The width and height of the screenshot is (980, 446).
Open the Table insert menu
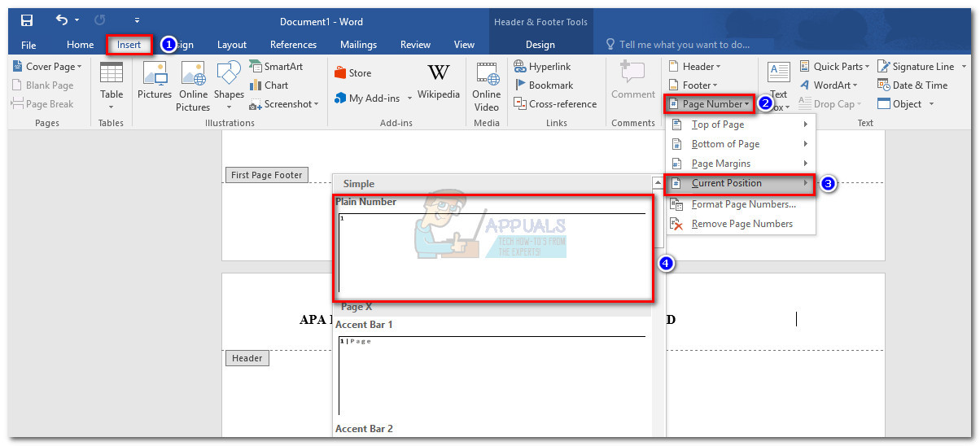[x=112, y=86]
